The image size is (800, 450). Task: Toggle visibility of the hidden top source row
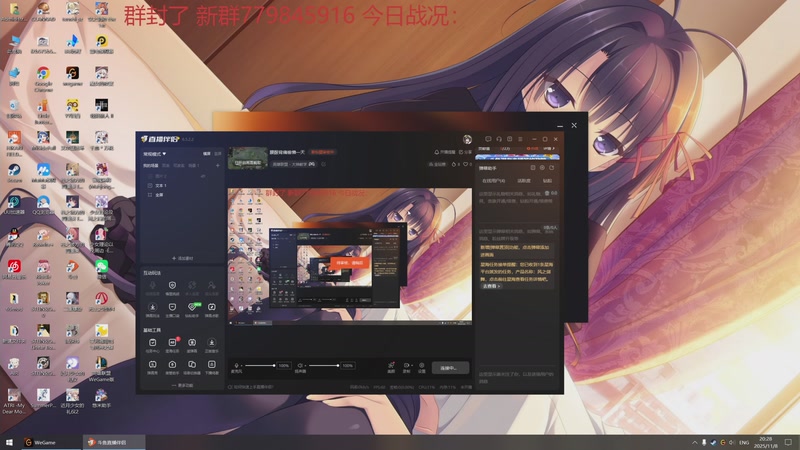click(x=203, y=176)
